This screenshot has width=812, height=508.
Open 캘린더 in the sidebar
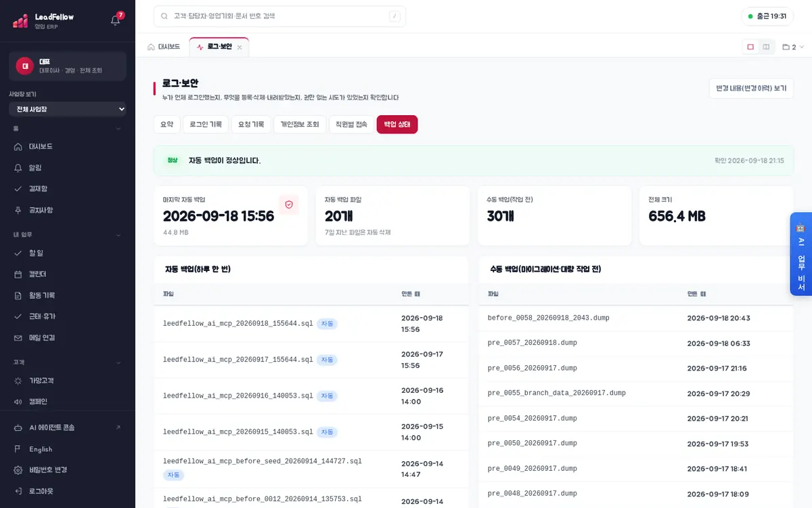click(x=68, y=274)
